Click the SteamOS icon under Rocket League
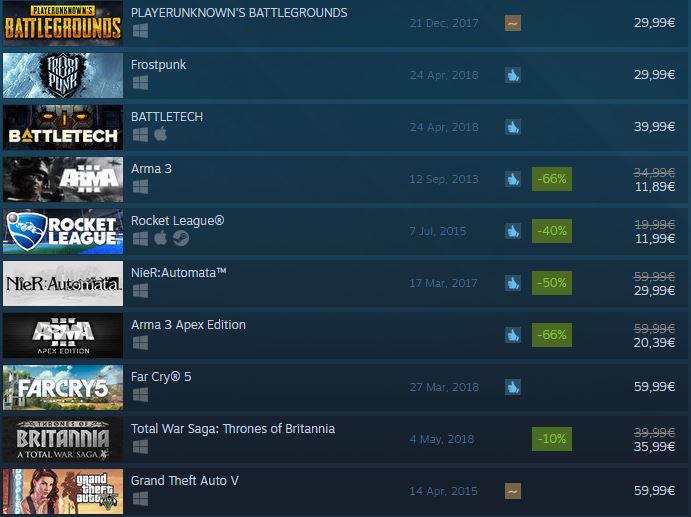Viewport: 691px width, 517px height. click(x=181, y=238)
